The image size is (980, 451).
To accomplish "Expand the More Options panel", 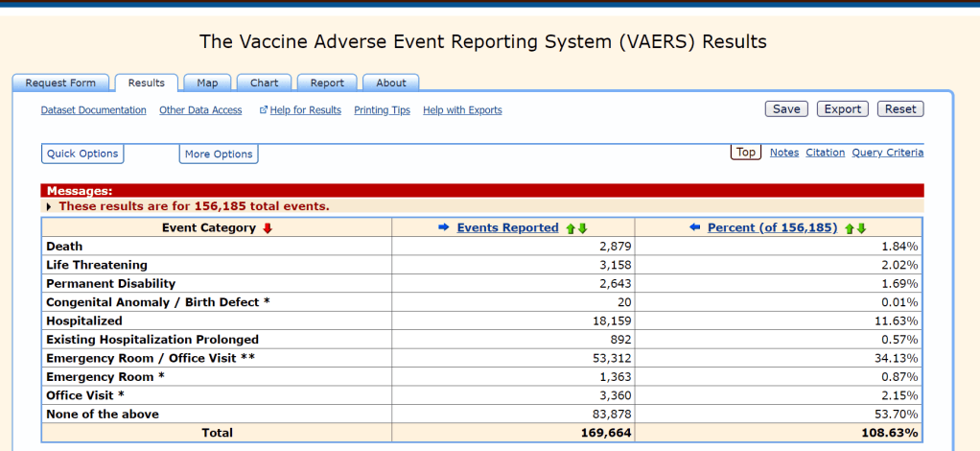I will 219,154.
